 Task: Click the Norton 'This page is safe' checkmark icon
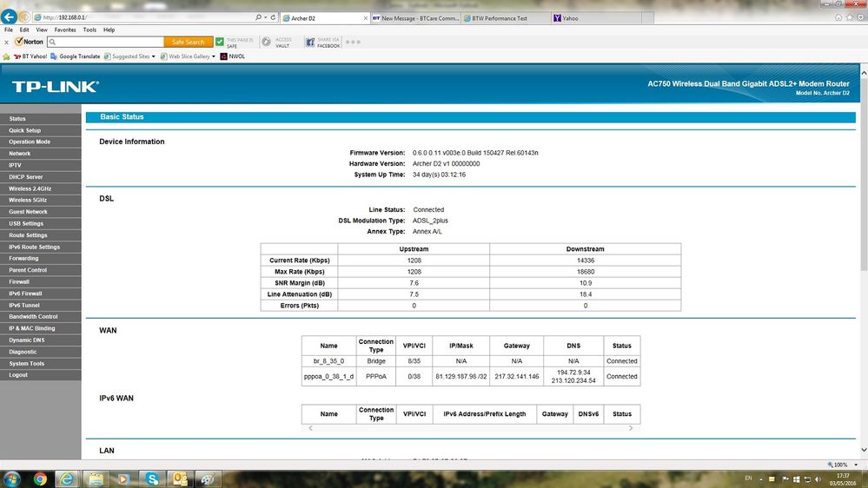tap(220, 42)
